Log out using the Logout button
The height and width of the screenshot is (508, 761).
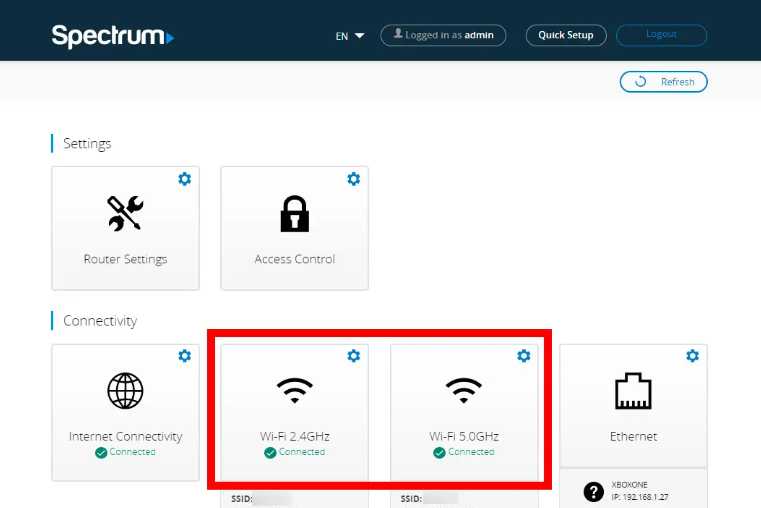[x=662, y=35]
